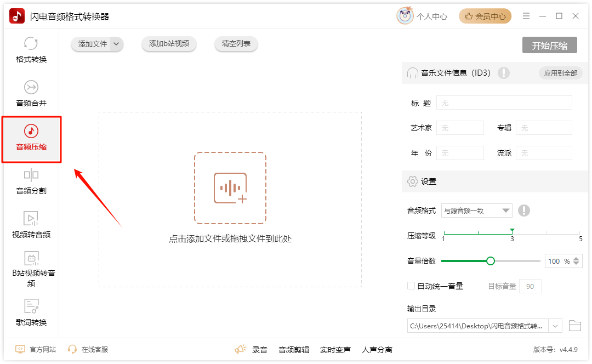Click the 目标音量 value field
Screen dimensions: 592x364
click(530, 286)
